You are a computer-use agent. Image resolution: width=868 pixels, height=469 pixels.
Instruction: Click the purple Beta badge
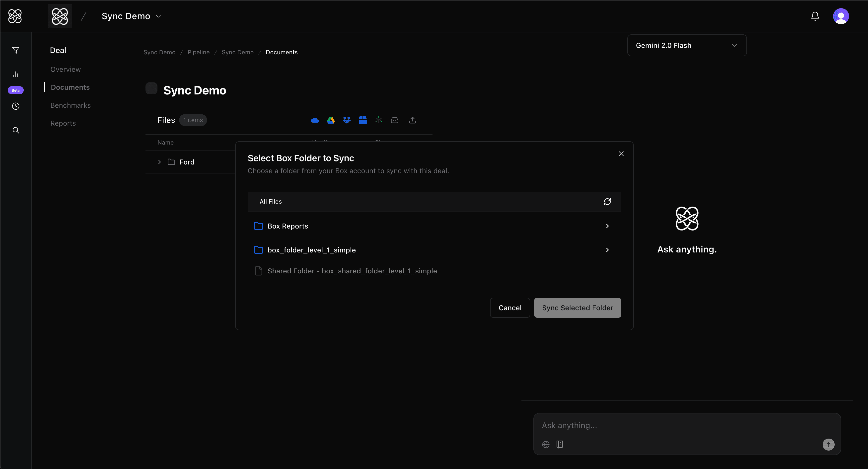click(x=15, y=90)
